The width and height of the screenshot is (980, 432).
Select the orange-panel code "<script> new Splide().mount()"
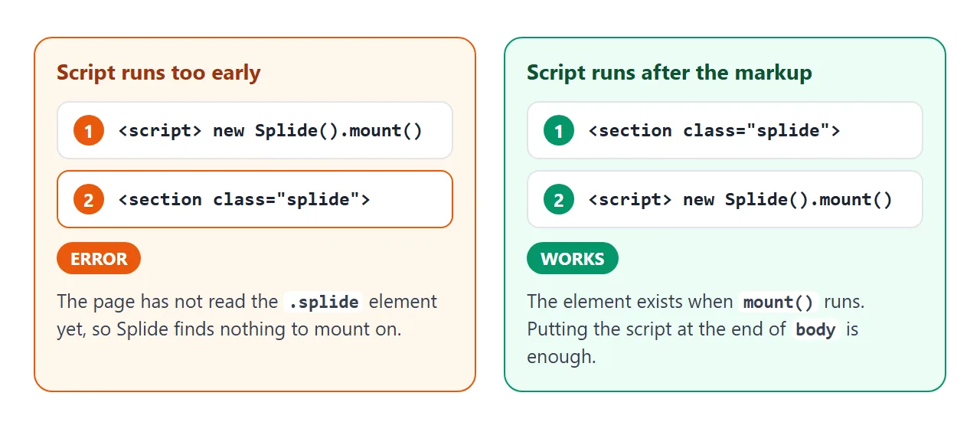coord(270,130)
